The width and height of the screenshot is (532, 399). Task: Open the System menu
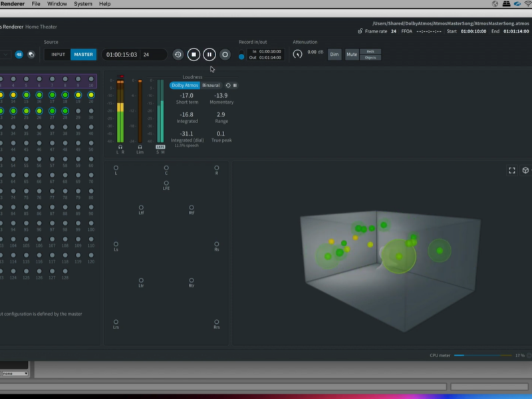pyautogui.click(x=83, y=4)
